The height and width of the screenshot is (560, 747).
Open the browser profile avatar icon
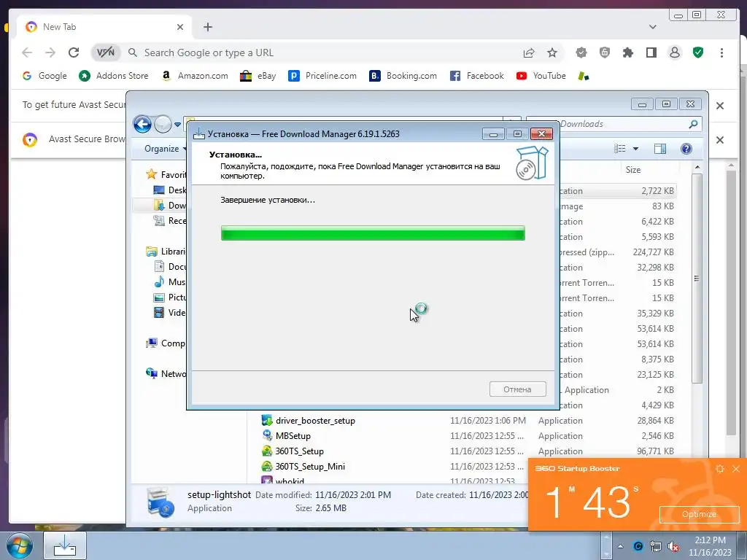coord(675,52)
